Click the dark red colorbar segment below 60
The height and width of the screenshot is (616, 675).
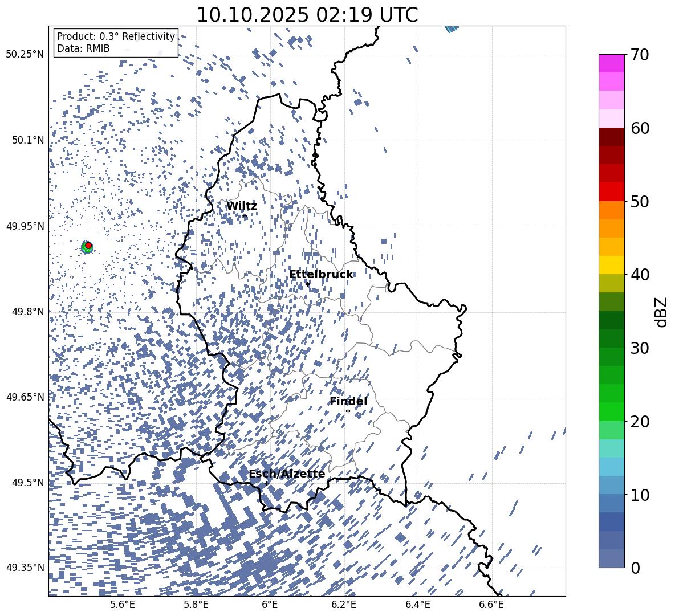pos(611,137)
